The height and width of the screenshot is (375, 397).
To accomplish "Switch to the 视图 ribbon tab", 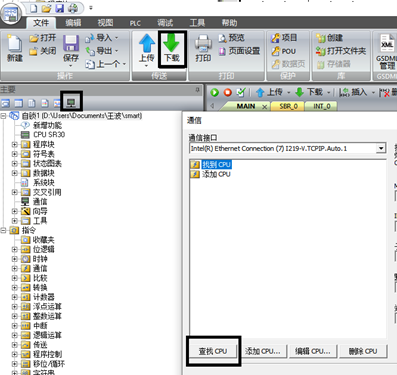I will pos(105,23).
